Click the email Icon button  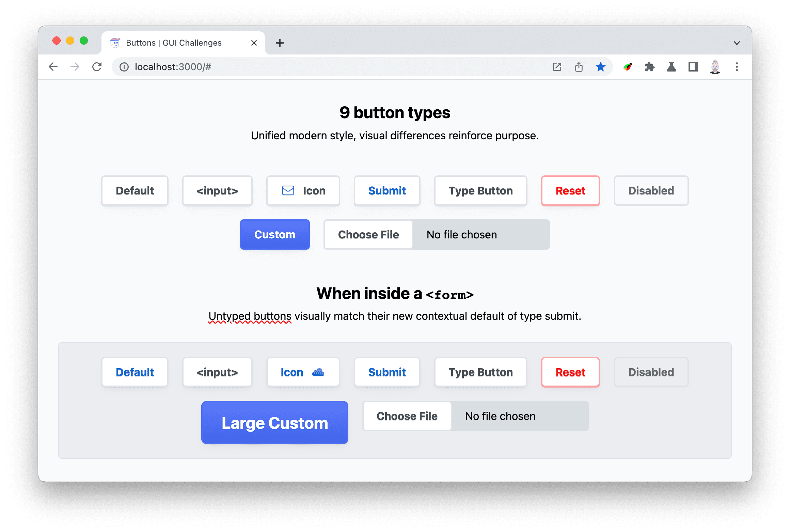coord(303,191)
